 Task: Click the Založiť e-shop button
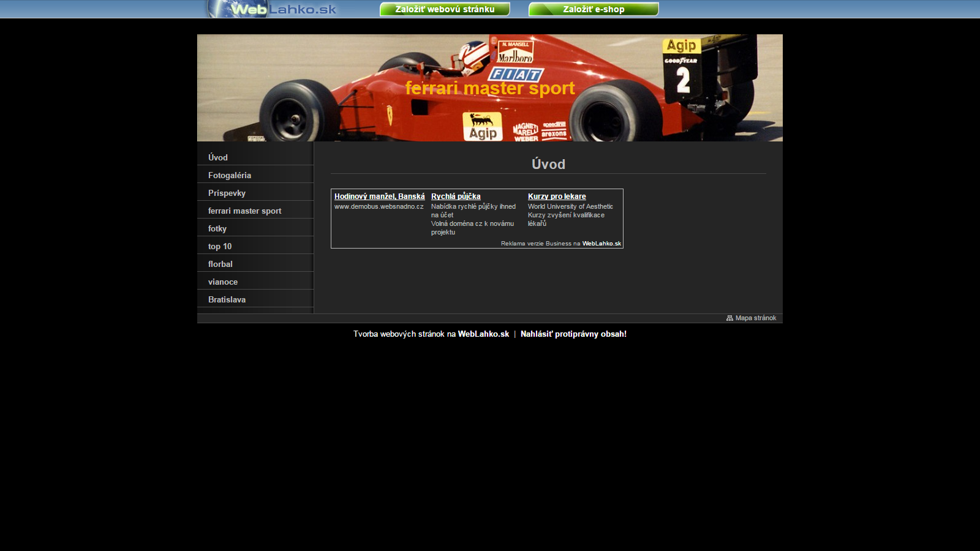click(594, 9)
